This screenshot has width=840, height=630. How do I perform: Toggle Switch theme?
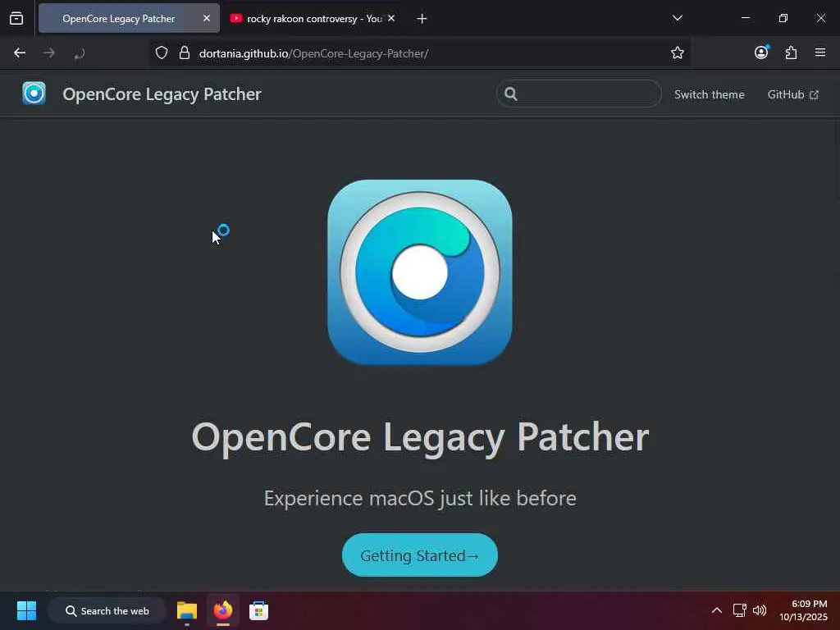tap(710, 94)
